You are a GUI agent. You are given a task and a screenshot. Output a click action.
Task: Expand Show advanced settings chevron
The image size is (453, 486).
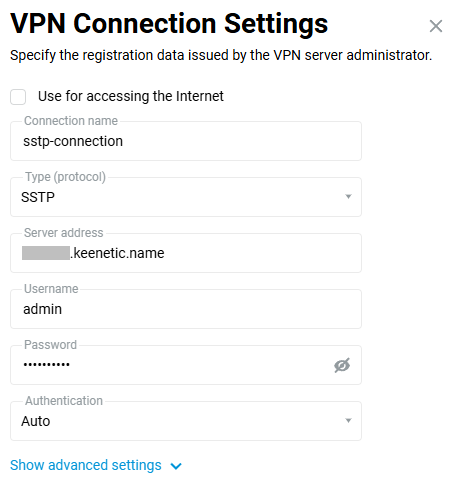coord(176,466)
